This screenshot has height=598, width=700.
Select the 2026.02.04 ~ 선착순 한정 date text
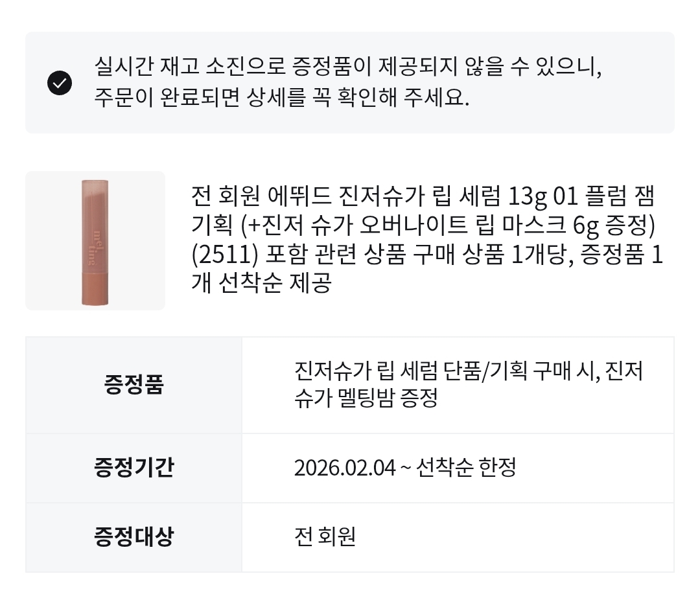[404, 467]
